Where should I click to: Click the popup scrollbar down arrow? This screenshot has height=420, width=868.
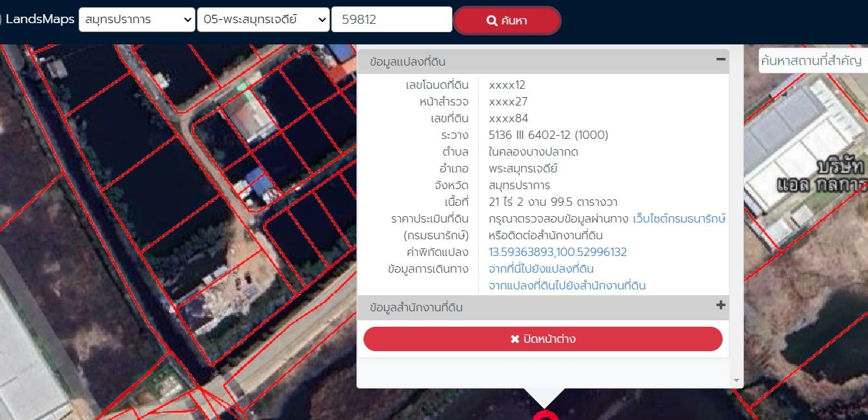tap(737, 381)
